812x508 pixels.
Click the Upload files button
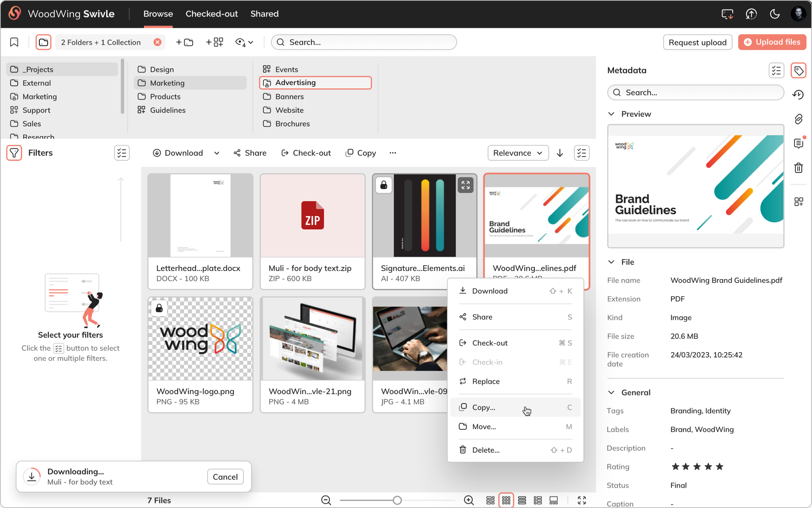pyautogui.click(x=772, y=42)
